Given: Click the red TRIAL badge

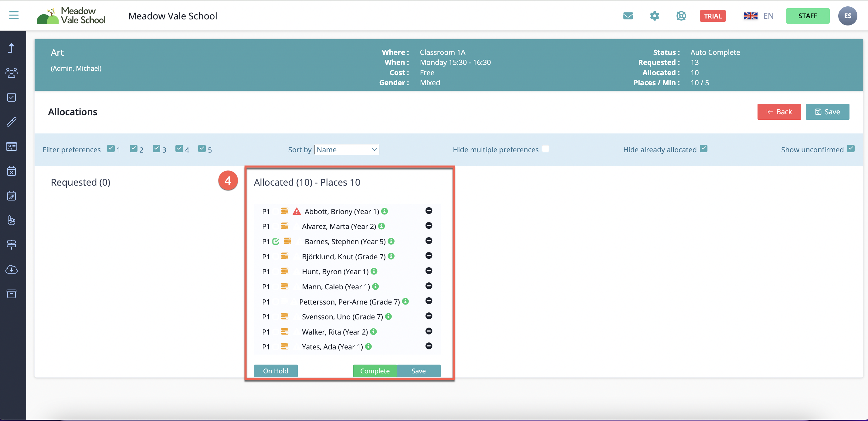Looking at the screenshot, I should 713,16.
